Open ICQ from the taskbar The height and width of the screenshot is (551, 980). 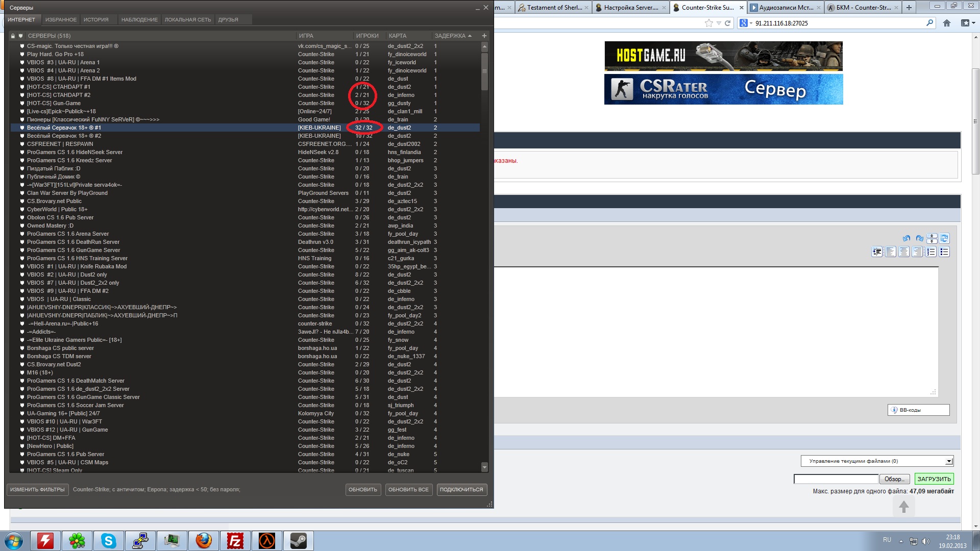tap(77, 541)
